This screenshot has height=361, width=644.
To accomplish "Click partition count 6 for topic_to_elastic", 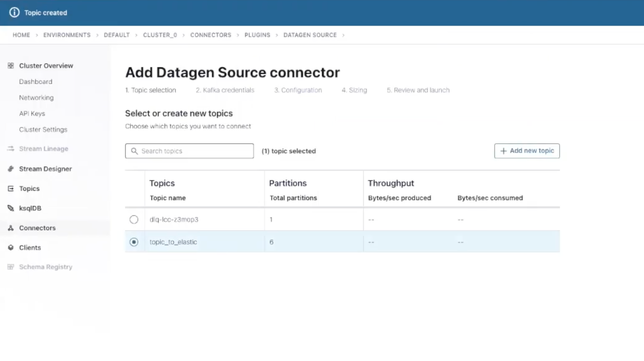I will point(271,242).
